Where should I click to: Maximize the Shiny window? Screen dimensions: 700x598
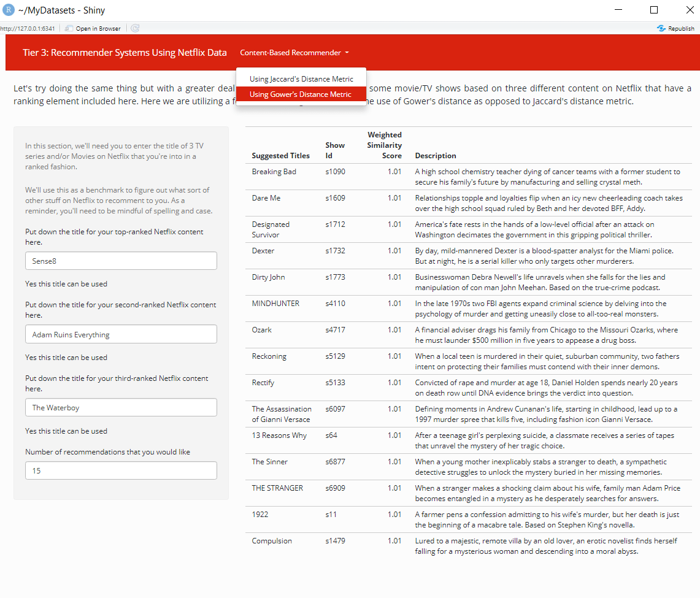tap(654, 10)
